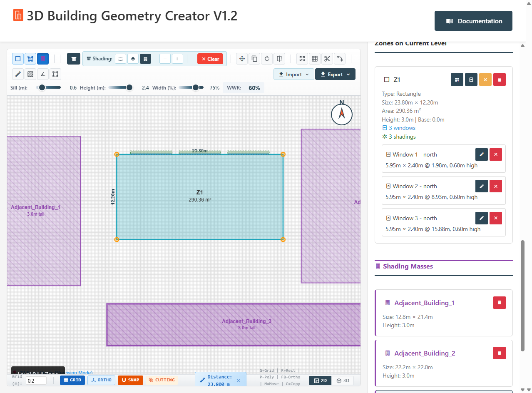The image size is (532, 393).
Task: Select the ruler measure tool
Action: [x=18, y=75]
